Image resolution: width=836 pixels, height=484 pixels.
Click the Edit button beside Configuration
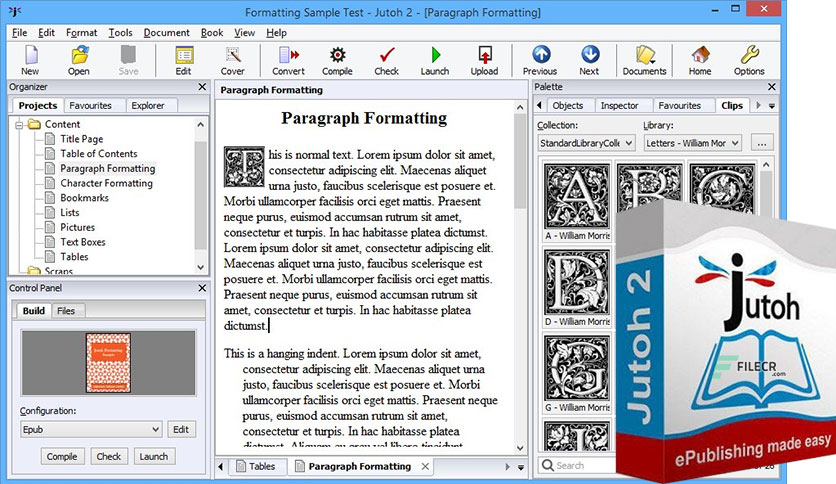pyautogui.click(x=181, y=429)
